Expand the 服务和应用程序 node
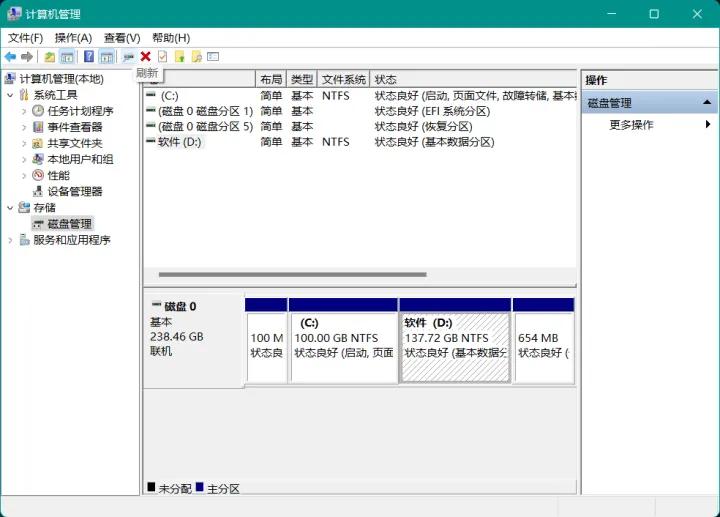Image resolution: width=720 pixels, height=517 pixels. pos(10,240)
